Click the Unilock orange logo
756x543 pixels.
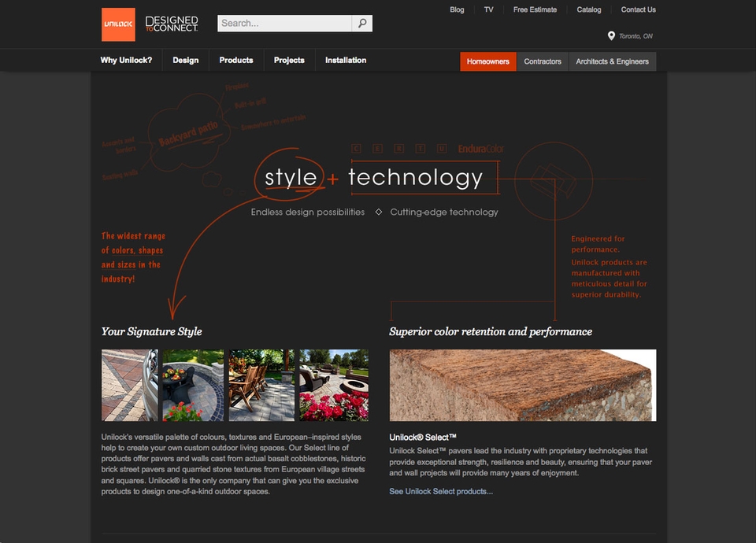tap(118, 24)
